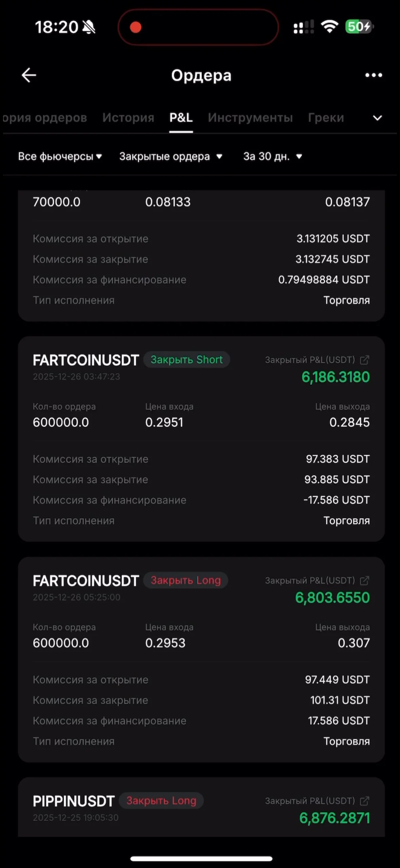Tap the back arrow icon
The width and height of the screenshot is (400, 868).
(29, 75)
